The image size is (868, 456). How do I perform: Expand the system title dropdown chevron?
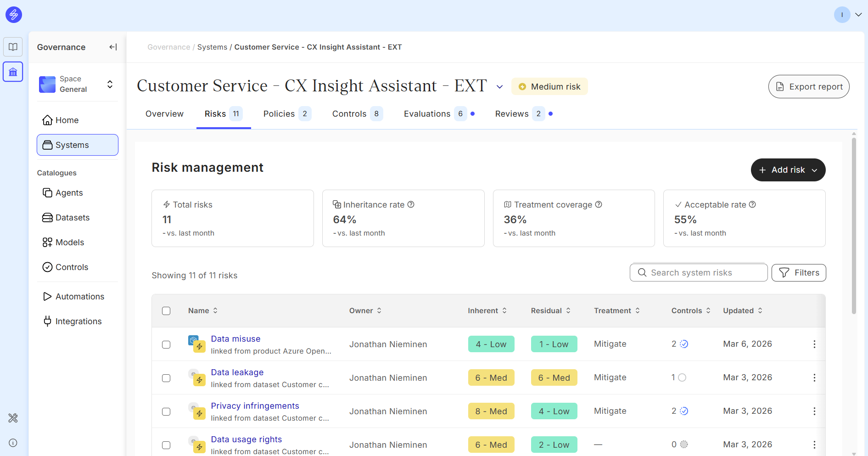499,87
